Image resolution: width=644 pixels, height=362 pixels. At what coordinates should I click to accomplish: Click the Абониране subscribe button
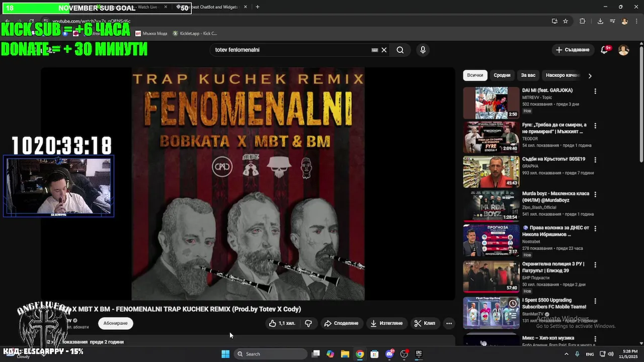point(116,323)
